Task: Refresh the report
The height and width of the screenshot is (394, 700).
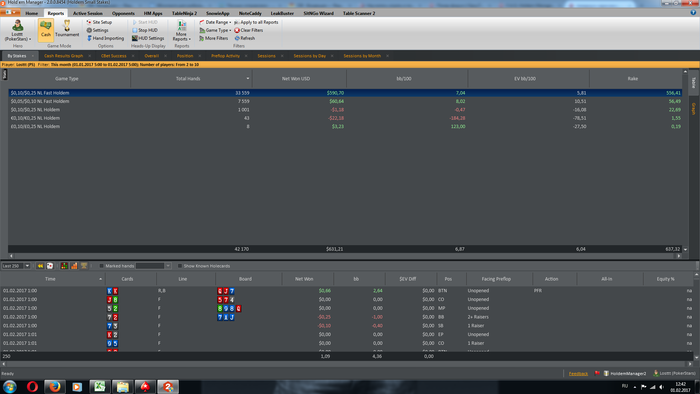Action: pos(245,38)
